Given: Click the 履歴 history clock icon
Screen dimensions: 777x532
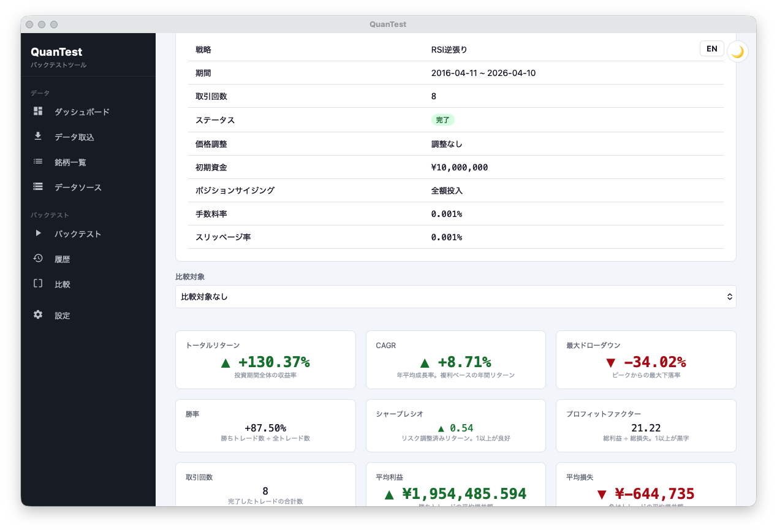Looking at the screenshot, I should [38, 259].
